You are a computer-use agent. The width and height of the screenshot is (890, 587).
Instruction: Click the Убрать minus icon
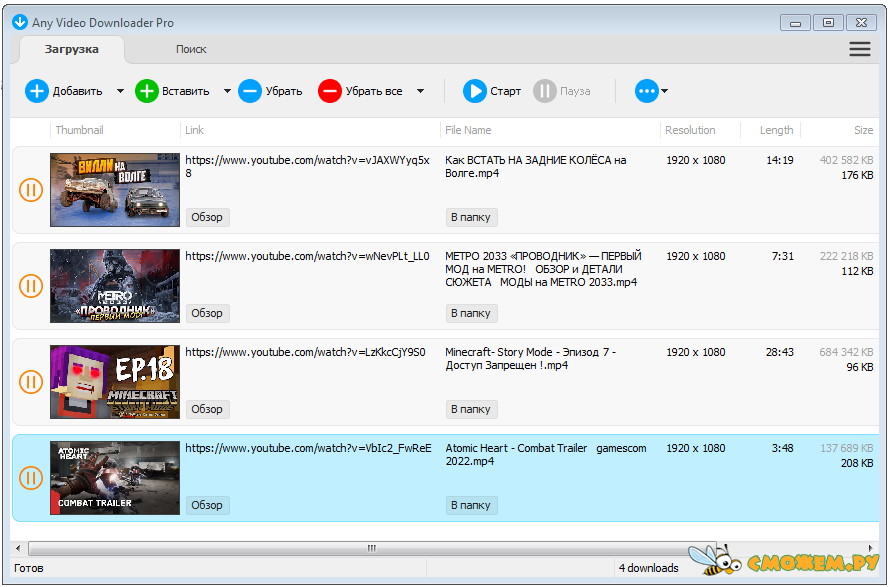(250, 91)
